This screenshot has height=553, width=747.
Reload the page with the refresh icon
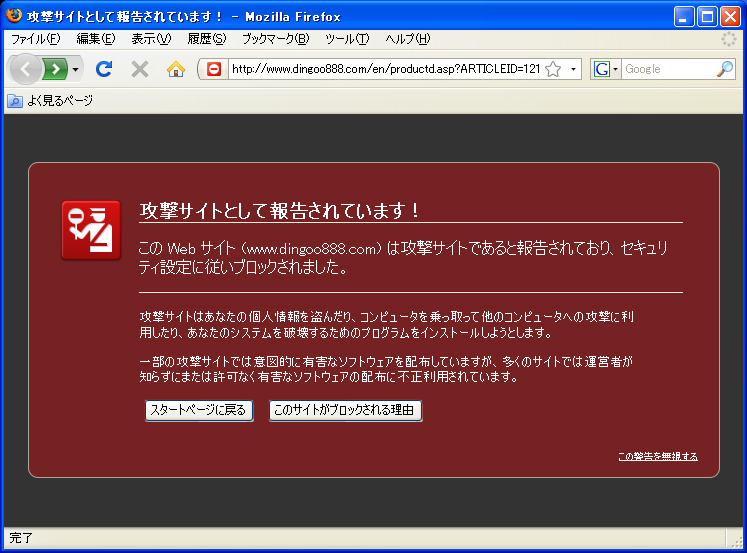104,70
